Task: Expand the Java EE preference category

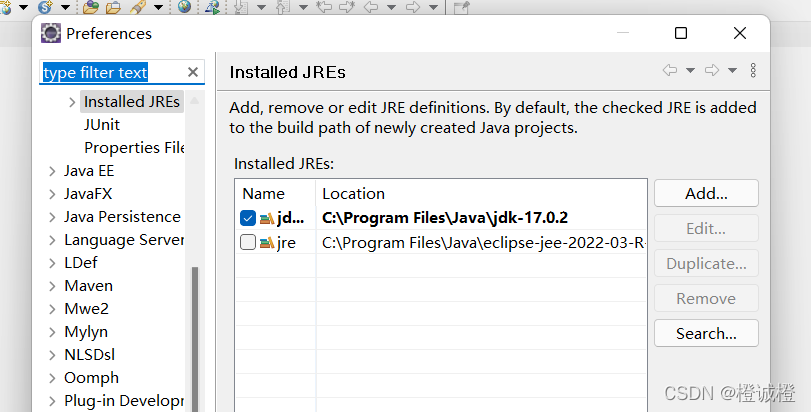Action: pyautogui.click(x=52, y=171)
